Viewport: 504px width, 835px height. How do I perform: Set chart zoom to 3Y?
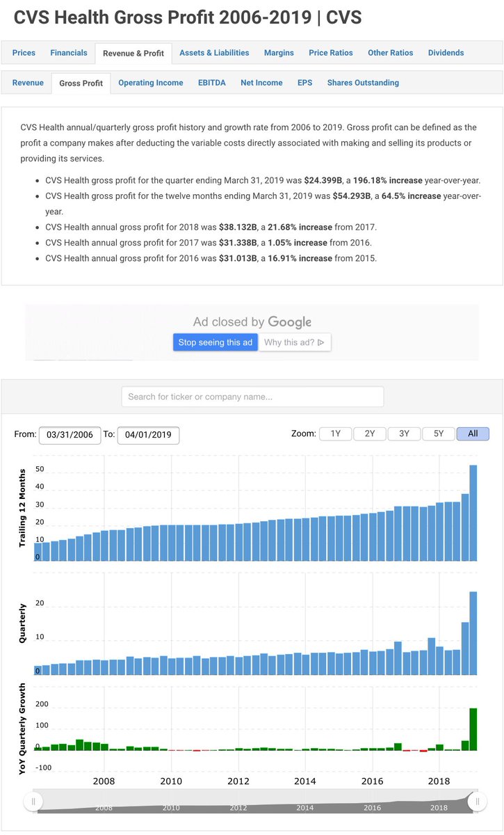point(404,434)
